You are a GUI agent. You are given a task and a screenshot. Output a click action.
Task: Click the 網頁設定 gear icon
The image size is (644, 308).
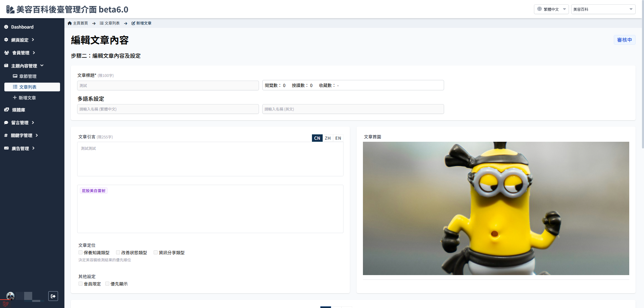pos(6,40)
